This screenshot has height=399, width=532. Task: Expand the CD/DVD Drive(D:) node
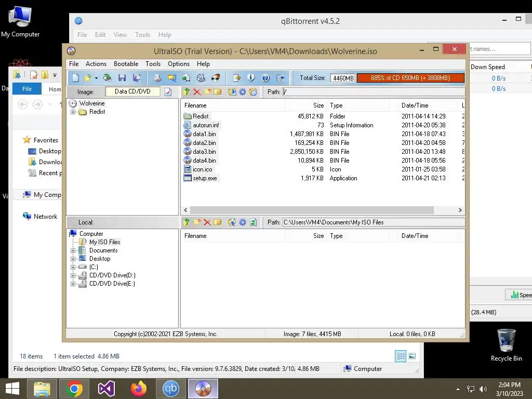(73, 275)
